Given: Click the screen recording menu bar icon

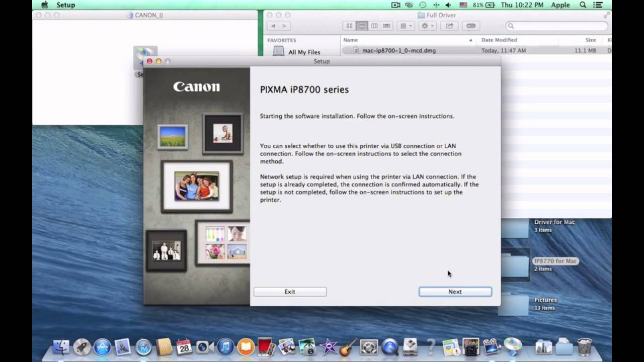Looking at the screenshot, I should (396, 5).
